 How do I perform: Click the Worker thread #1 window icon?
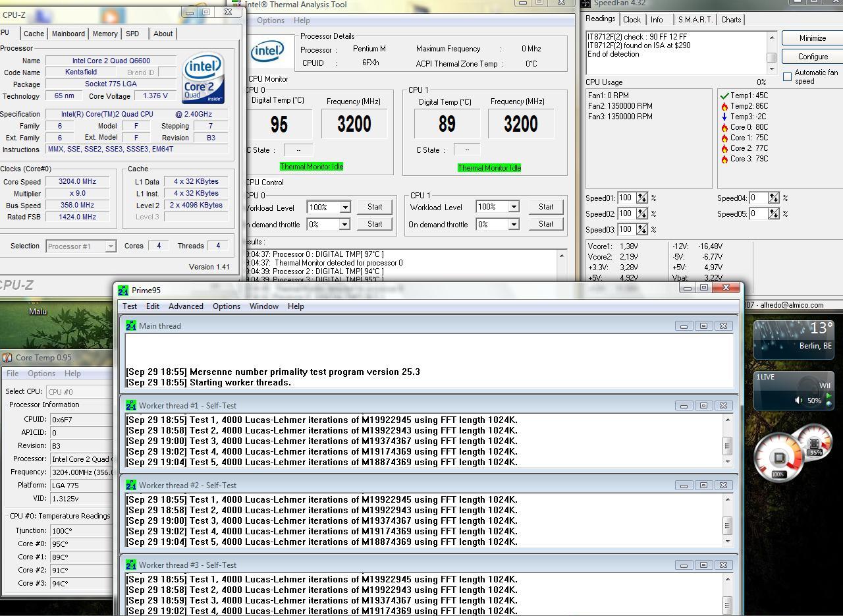pyautogui.click(x=131, y=405)
